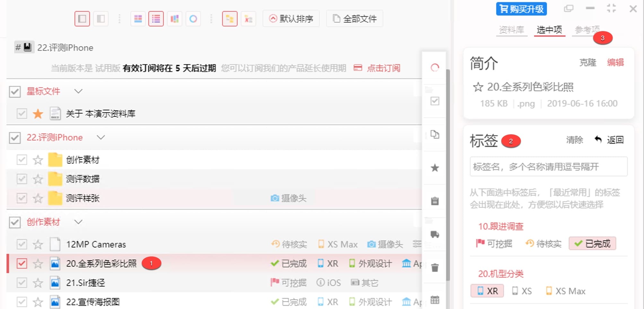Click the star favorite icon in the vertical toolbar
This screenshot has height=309, width=644.
point(435,168)
